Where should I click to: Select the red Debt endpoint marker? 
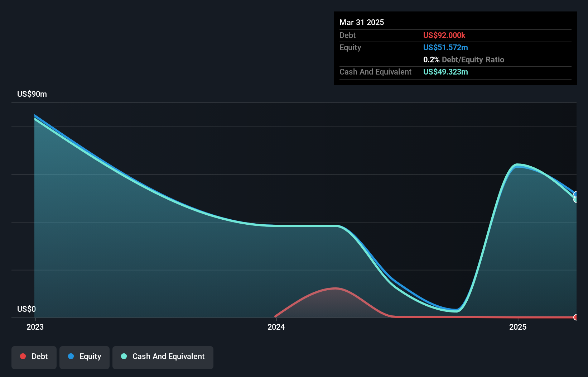coord(575,317)
